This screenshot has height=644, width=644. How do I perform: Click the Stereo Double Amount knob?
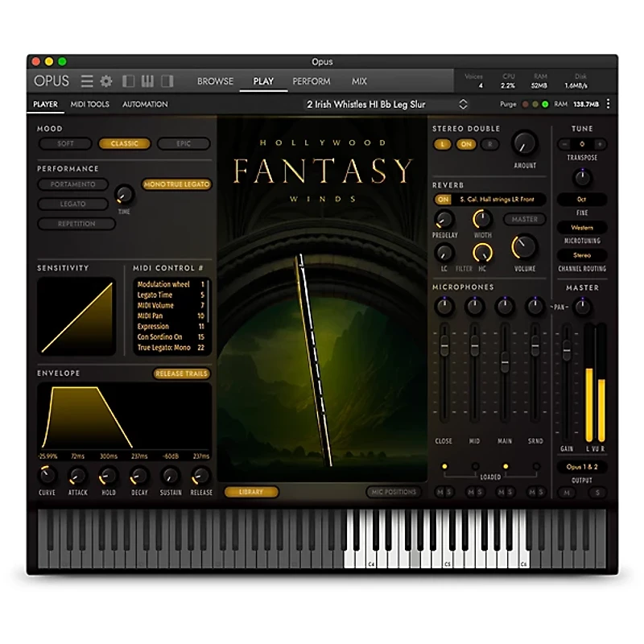[x=523, y=145]
